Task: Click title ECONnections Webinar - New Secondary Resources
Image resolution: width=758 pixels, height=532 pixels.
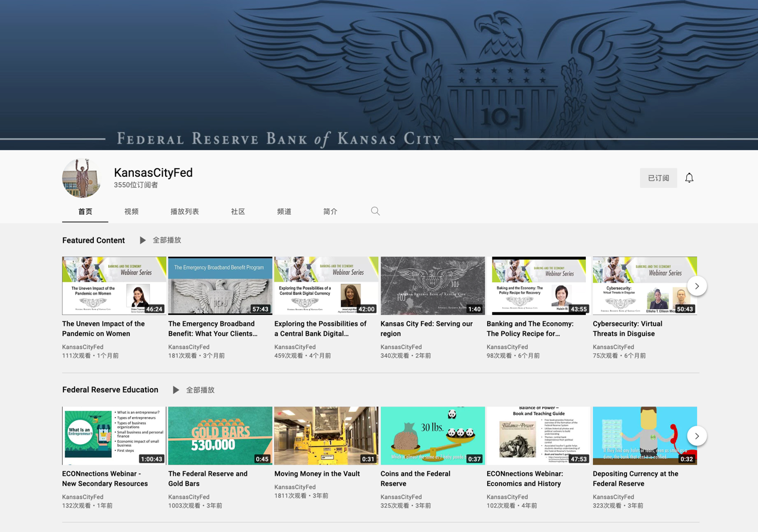Action: point(105,478)
